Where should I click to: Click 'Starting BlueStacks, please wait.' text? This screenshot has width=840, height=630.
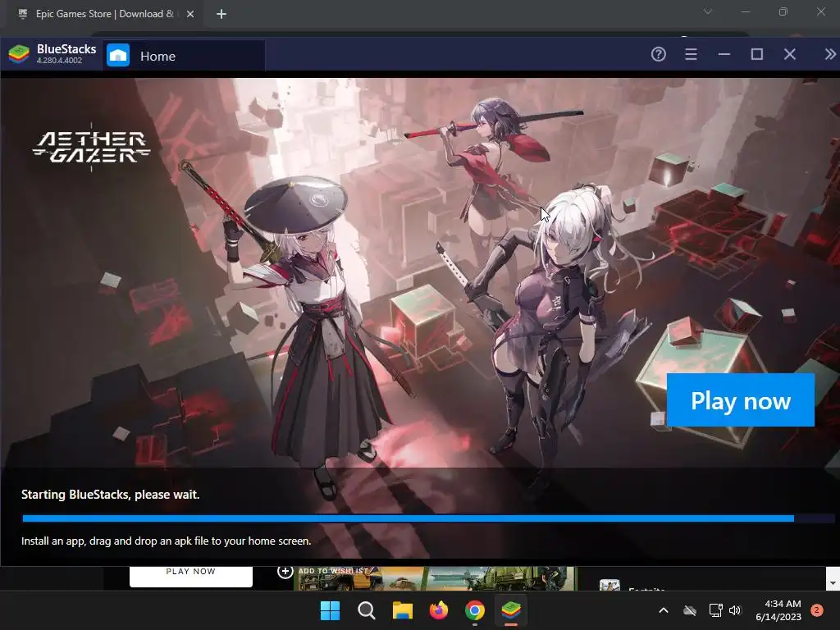[x=111, y=495]
